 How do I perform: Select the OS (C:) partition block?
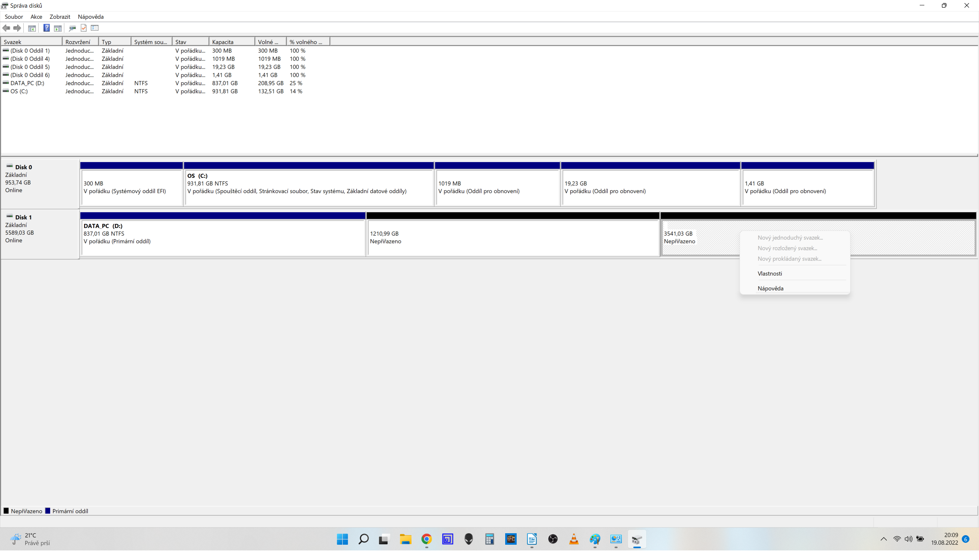tap(309, 187)
